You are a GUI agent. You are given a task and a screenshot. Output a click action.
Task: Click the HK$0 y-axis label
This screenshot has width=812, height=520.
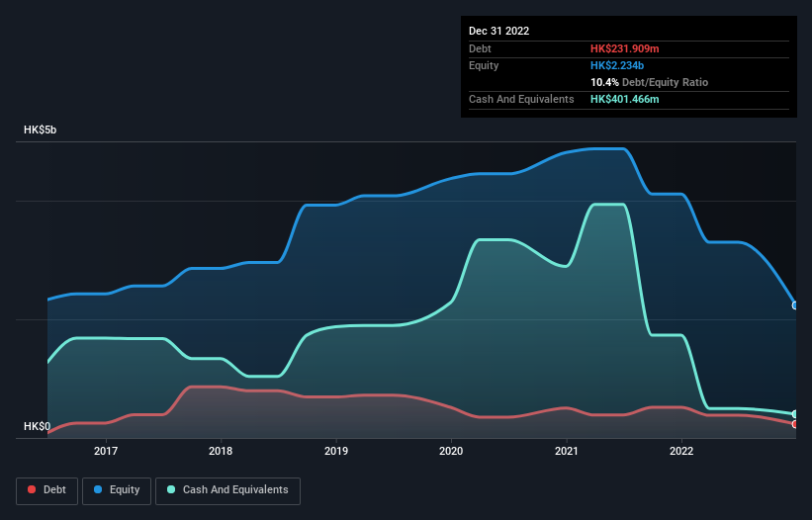point(38,426)
